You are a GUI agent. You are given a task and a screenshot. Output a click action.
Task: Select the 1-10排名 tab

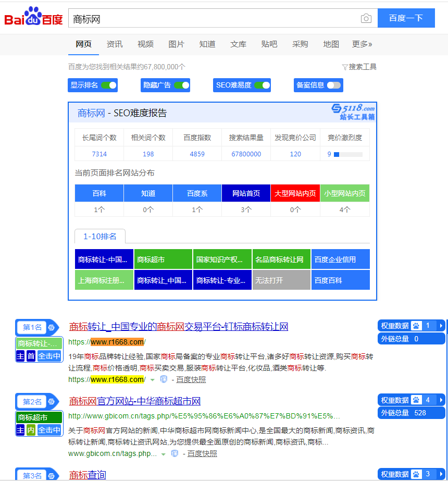[x=100, y=236]
